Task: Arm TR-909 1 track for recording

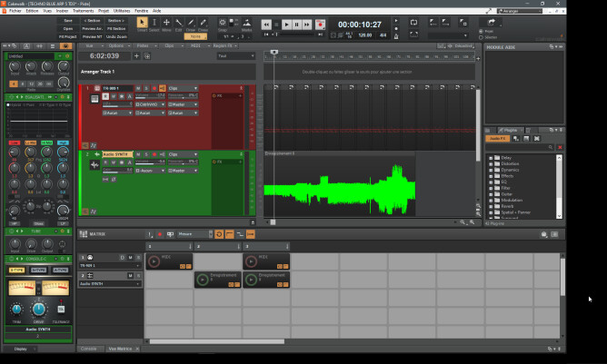Action: tap(154, 89)
